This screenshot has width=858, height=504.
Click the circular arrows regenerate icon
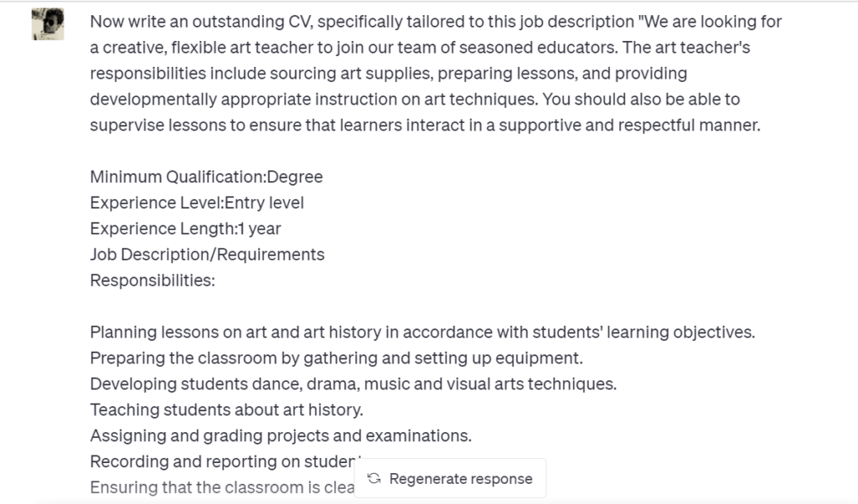point(375,479)
